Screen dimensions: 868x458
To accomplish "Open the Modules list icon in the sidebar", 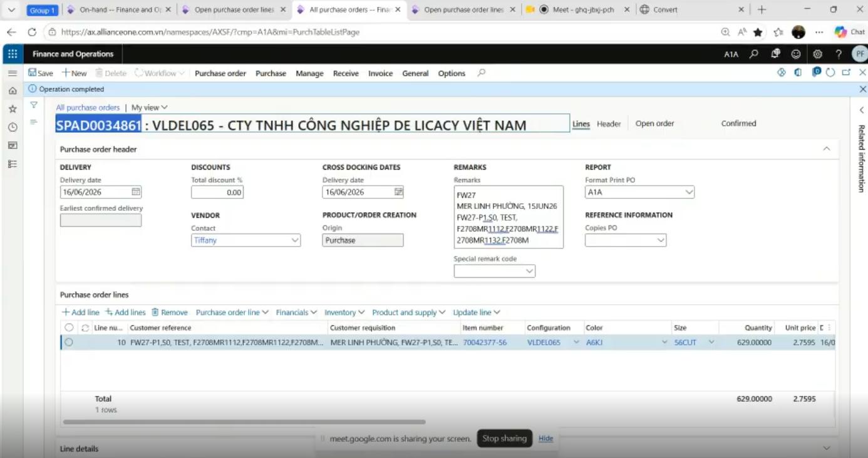I will 12,164.
